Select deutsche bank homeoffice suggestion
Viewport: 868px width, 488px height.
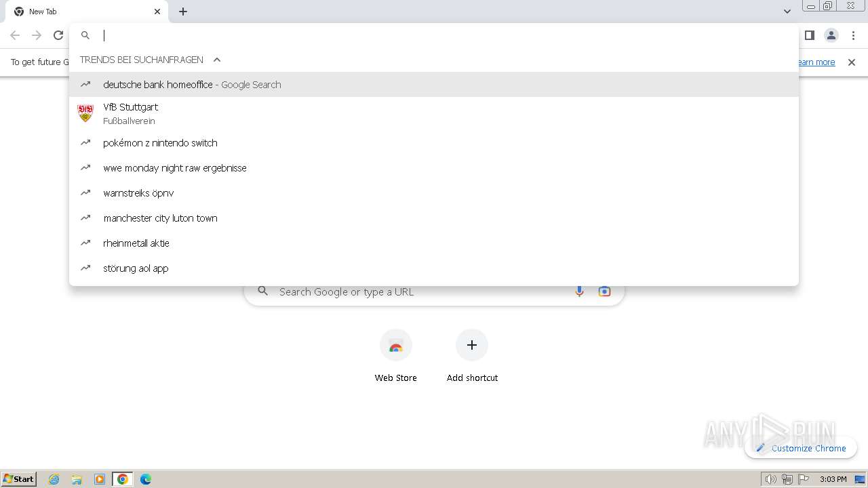click(x=434, y=85)
